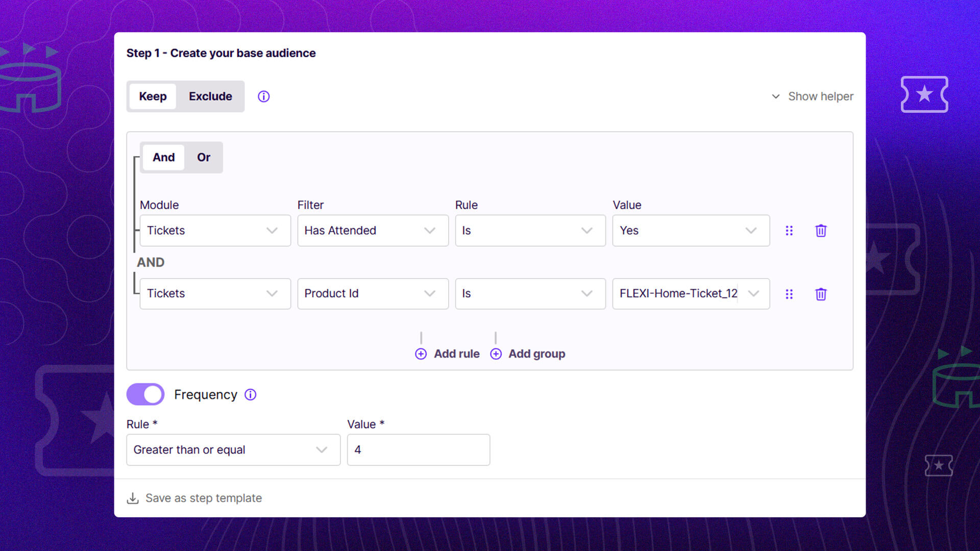Viewport: 980px width, 551px height.
Task: Click the download icon beside Save as step template
Action: click(133, 497)
